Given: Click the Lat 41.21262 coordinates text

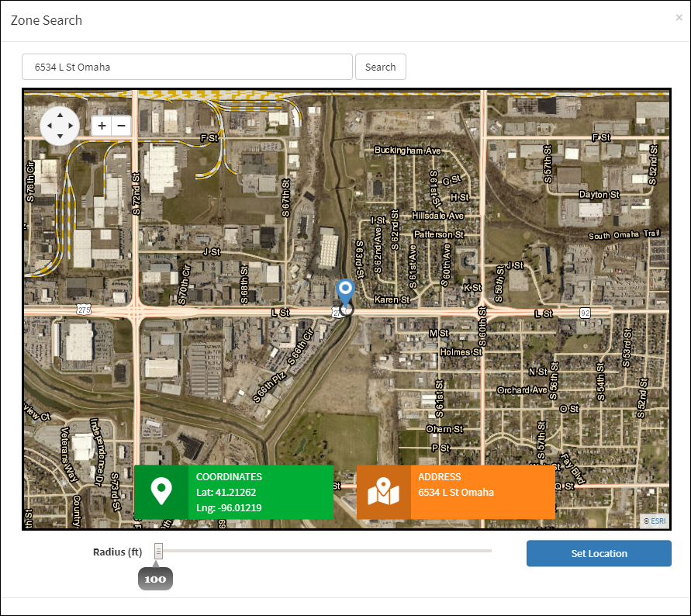Looking at the screenshot, I should click(226, 493).
